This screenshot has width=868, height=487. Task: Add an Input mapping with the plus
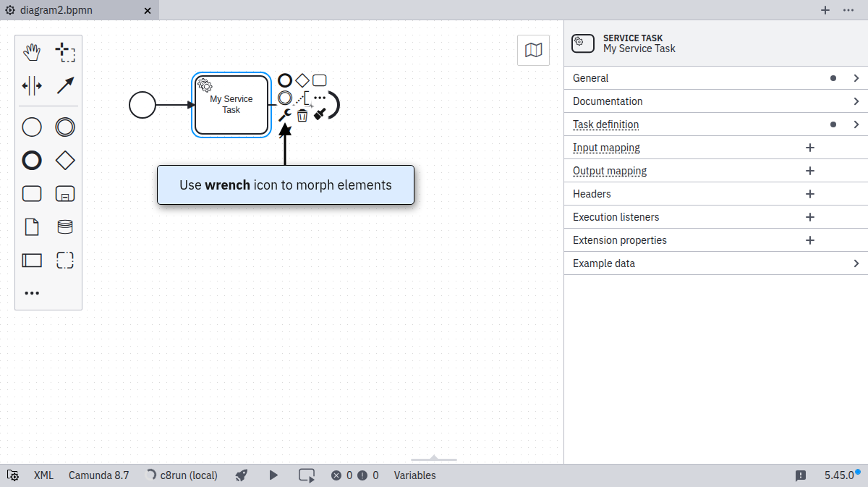(x=809, y=148)
